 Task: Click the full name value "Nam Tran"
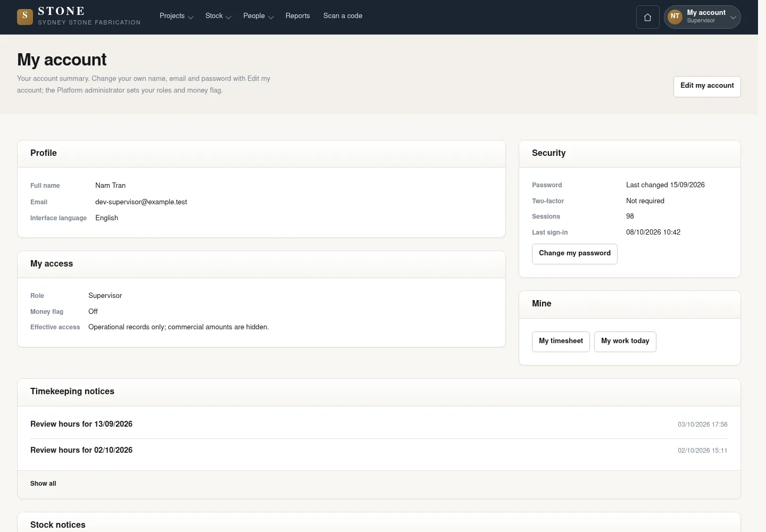coord(110,186)
